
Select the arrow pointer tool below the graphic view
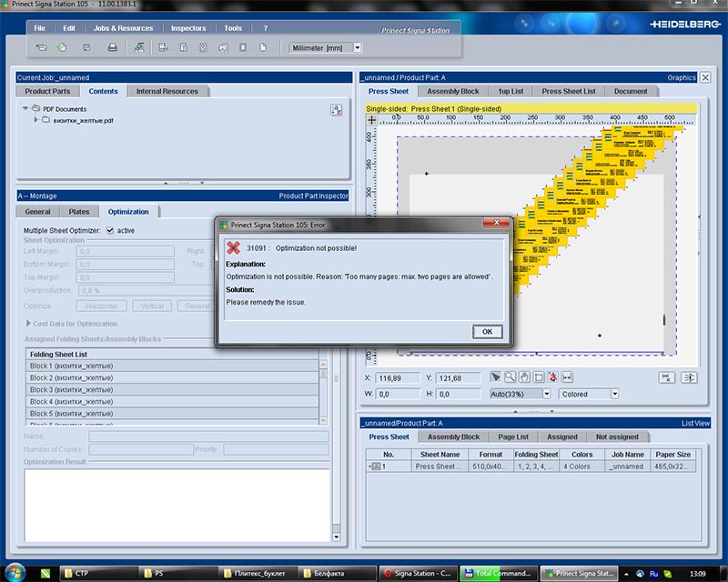pyautogui.click(x=495, y=376)
